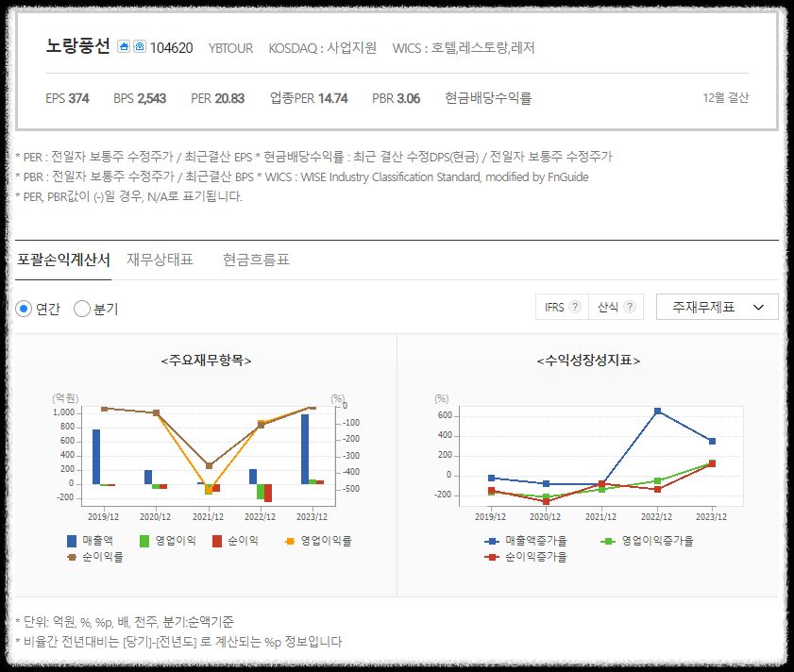
Task: Click the KOSDAQ : 사업지원 label
Action: coord(323,47)
